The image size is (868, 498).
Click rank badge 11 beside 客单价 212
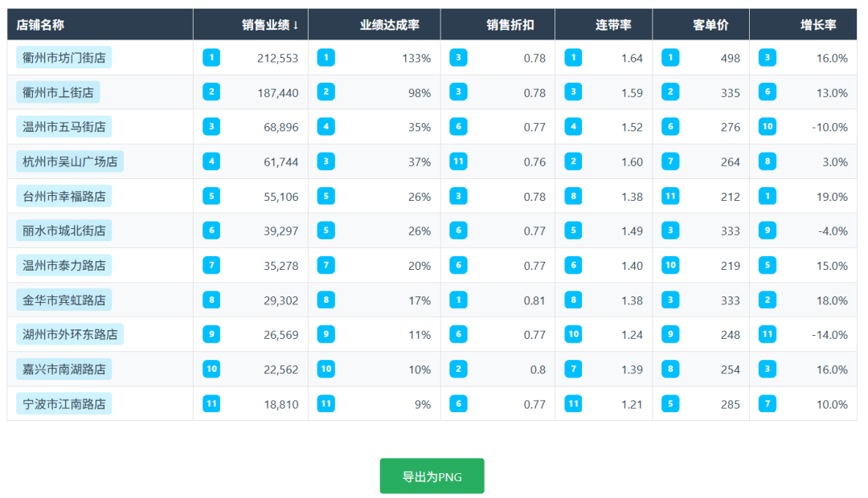(670, 196)
